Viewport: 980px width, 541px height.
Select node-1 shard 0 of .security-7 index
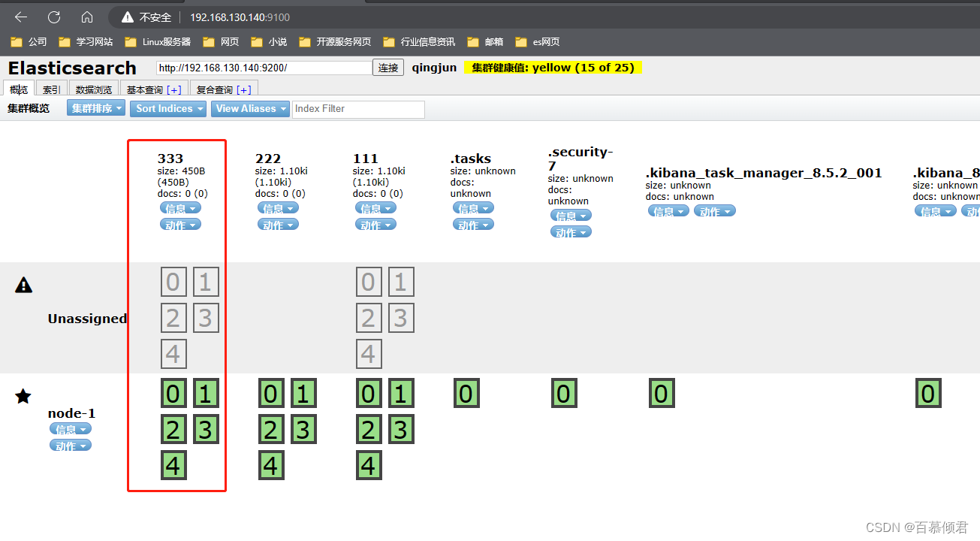tap(563, 393)
